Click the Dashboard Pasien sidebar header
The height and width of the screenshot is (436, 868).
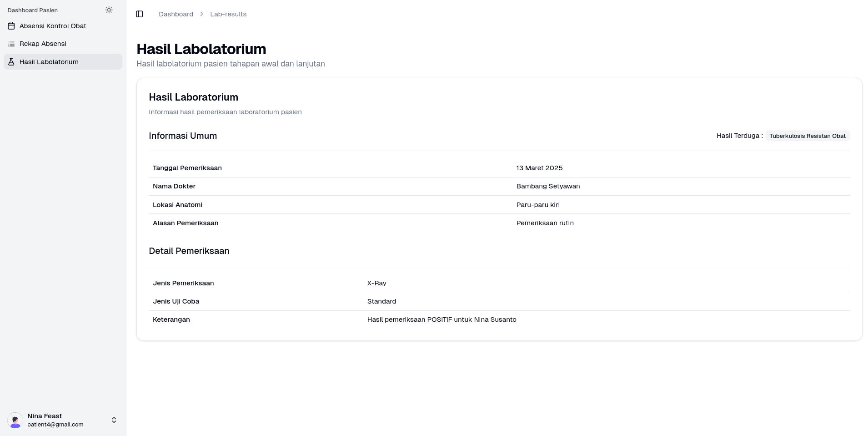(33, 10)
